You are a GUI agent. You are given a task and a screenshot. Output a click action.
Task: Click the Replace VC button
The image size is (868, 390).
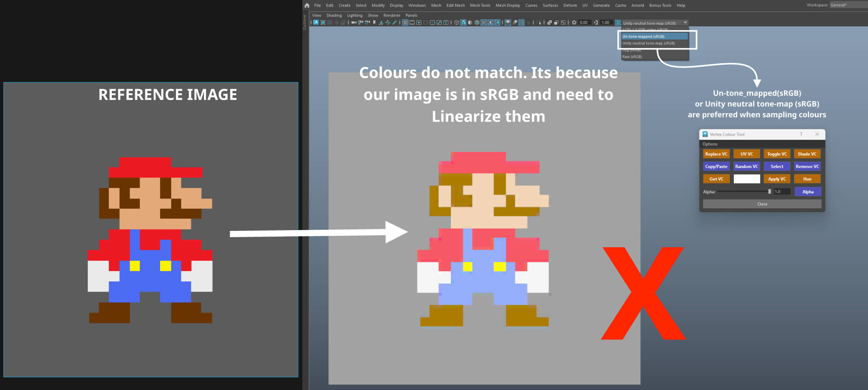click(x=716, y=154)
